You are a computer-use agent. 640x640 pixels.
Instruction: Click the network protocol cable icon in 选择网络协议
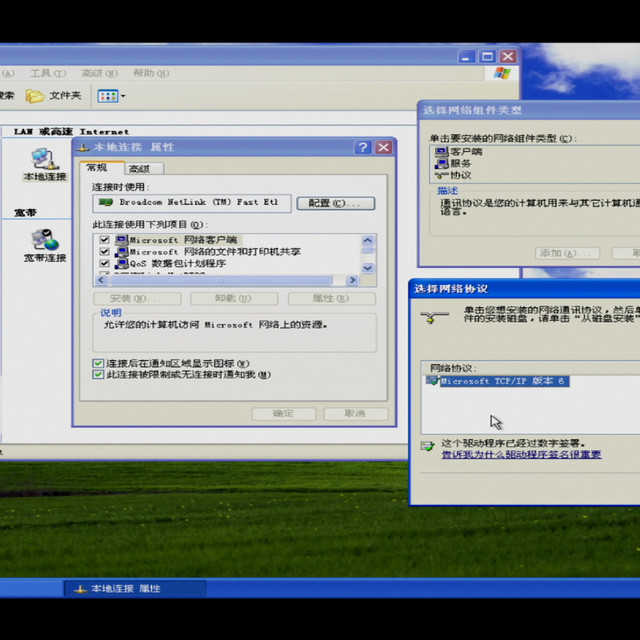pyautogui.click(x=434, y=318)
